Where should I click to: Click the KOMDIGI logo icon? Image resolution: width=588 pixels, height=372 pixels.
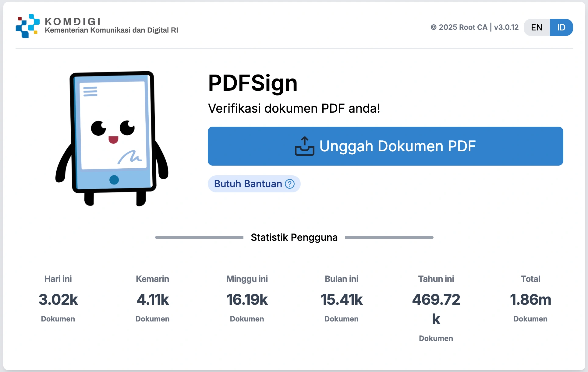tap(28, 26)
